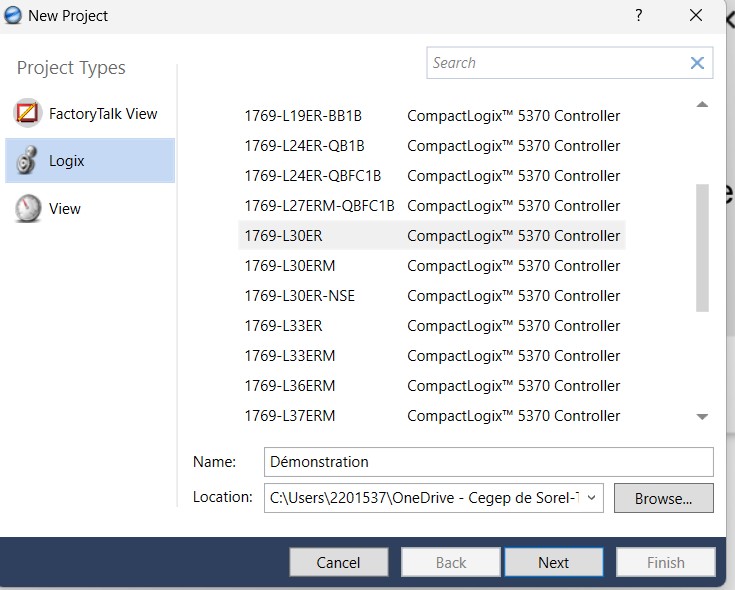Open help with the question mark
Screen dimensions: 735x590
[x=638, y=15]
